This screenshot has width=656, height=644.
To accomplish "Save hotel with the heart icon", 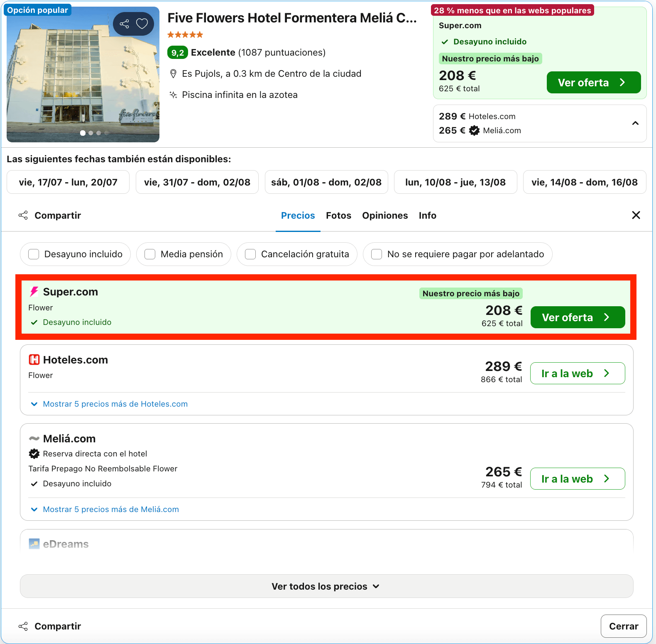I will 142,24.
